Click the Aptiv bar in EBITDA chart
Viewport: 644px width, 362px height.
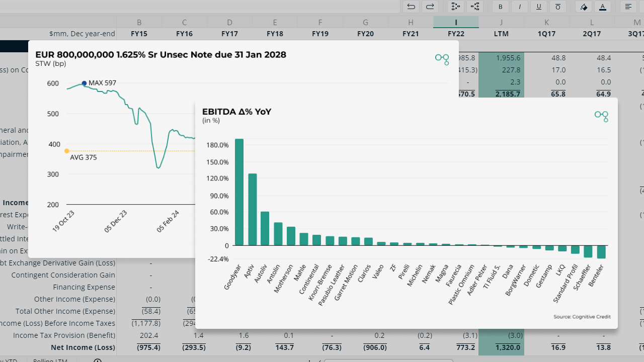pos(253,210)
